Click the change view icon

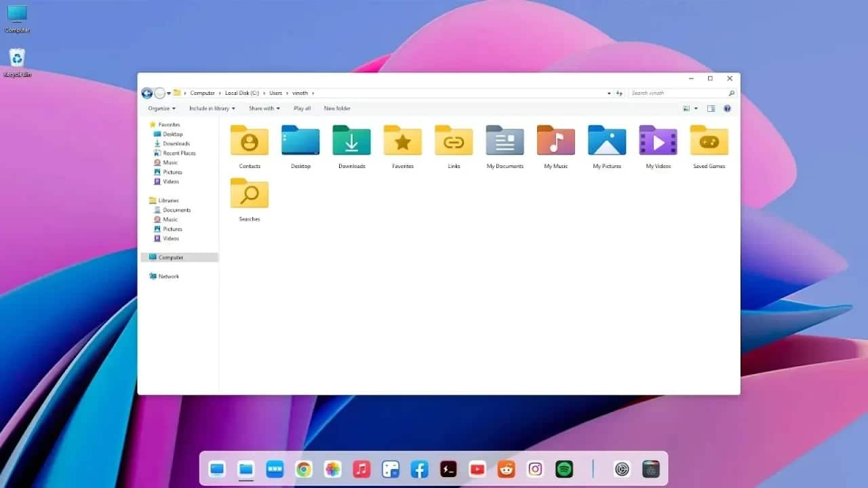click(x=686, y=108)
